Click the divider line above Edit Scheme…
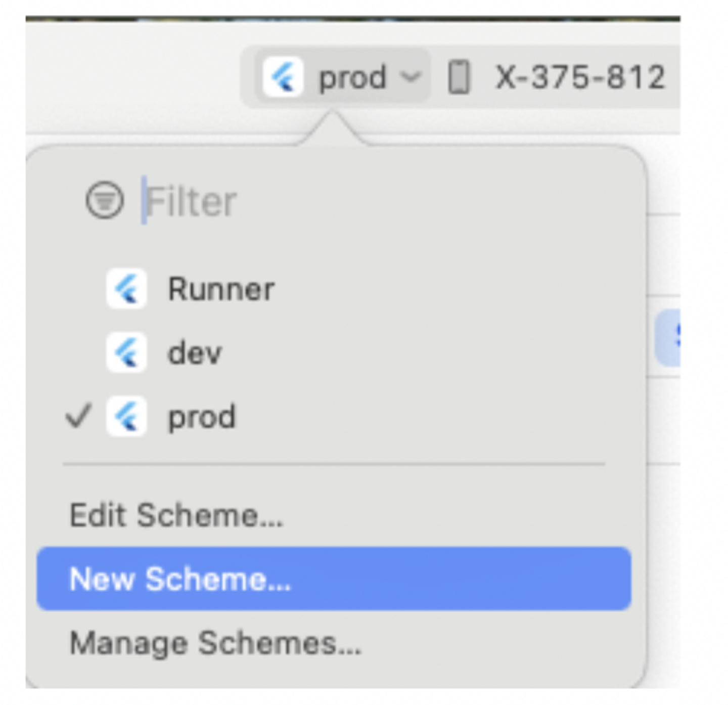 (x=334, y=463)
